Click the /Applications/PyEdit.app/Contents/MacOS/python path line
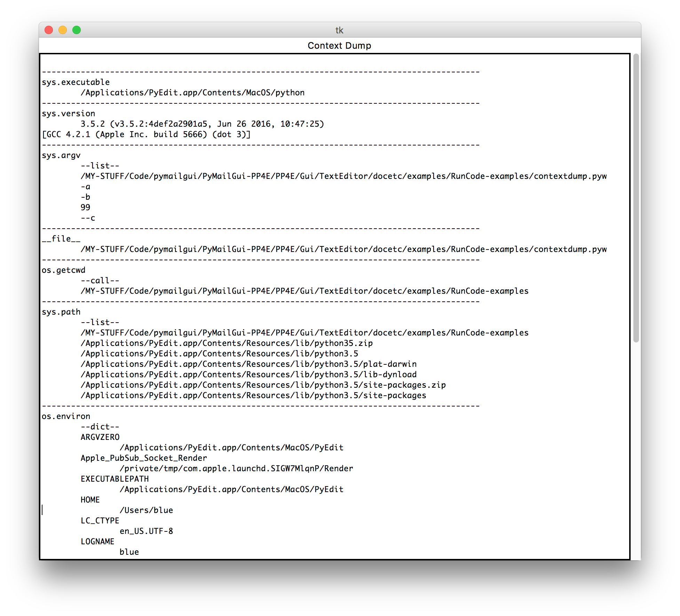Image resolution: width=680 pixels, height=616 pixels. (x=192, y=92)
